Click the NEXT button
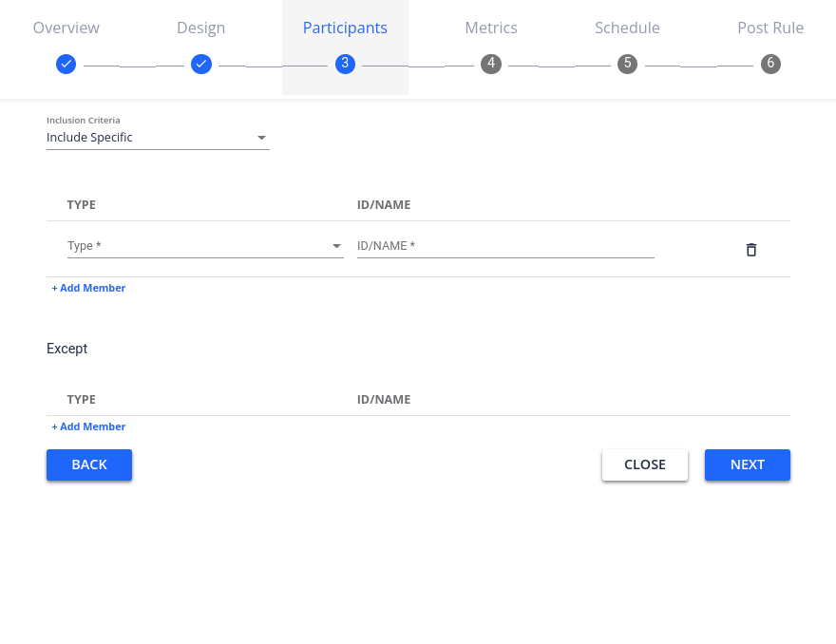 [x=747, y=464]
